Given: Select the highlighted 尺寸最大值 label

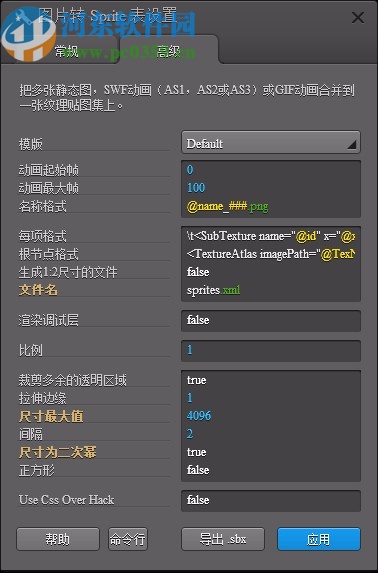Looking at the screenshot, I should point(51,416).
